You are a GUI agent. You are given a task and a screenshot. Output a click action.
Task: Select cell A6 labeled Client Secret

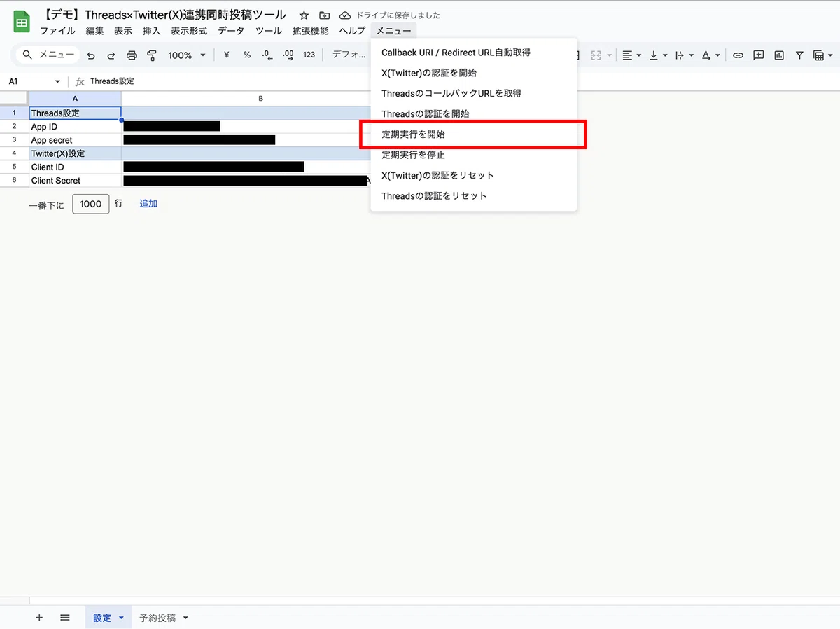[x=75, y=181]
